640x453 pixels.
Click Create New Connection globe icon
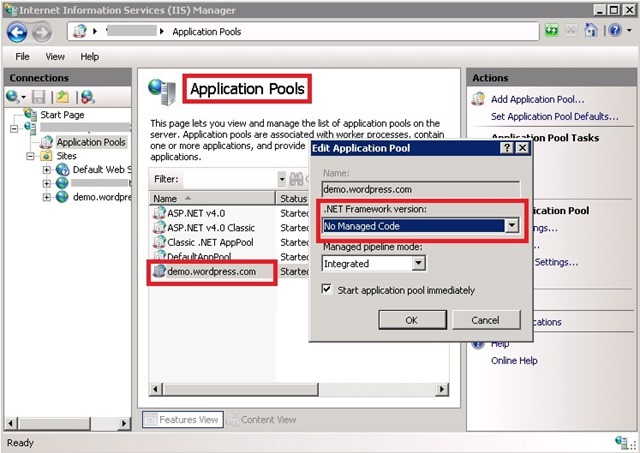[x=13, y=97]
